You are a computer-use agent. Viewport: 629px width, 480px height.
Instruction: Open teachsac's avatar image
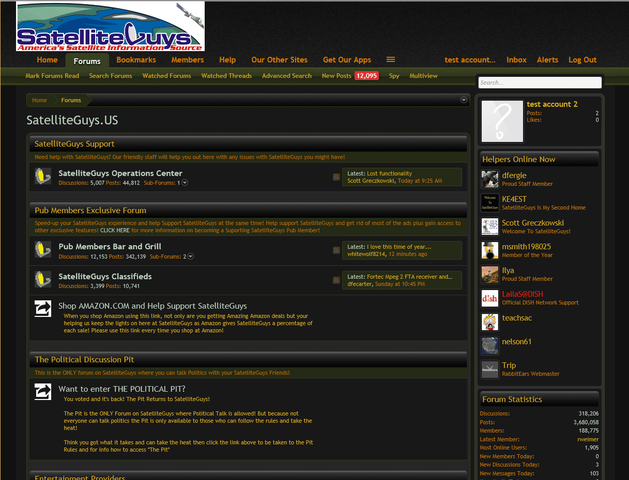[490, 322]
